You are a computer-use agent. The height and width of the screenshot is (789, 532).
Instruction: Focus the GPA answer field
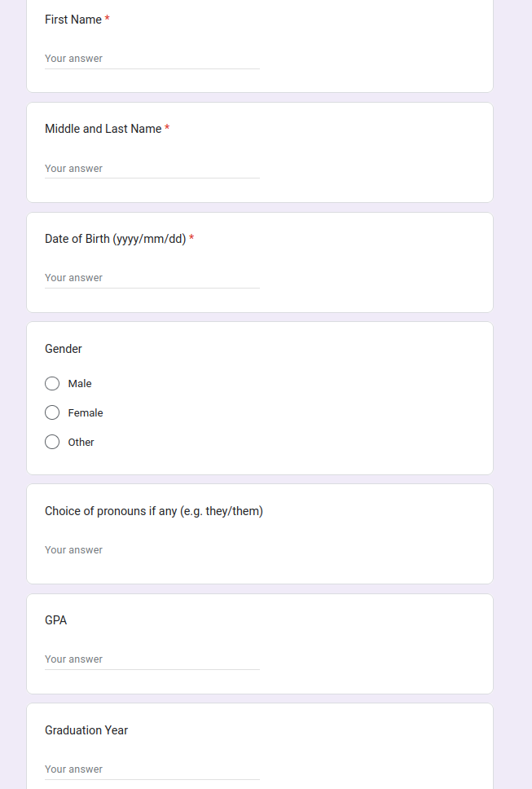coord(152,659)
